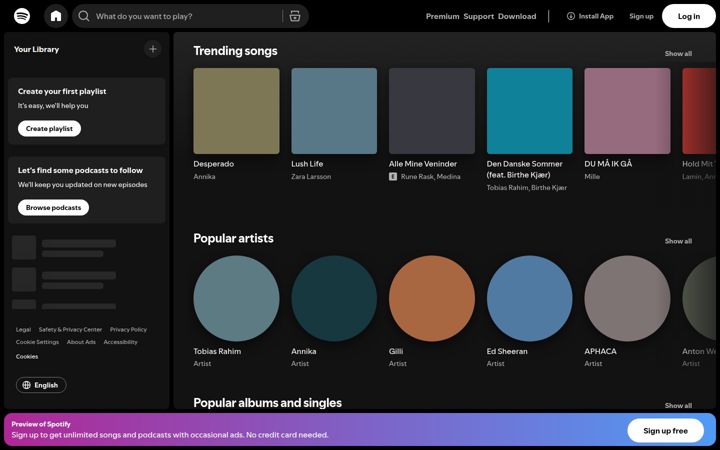The width and height of the screenshot is (720, 450).
Task: Click Accessibility footer link
Action: click(120, 342)
